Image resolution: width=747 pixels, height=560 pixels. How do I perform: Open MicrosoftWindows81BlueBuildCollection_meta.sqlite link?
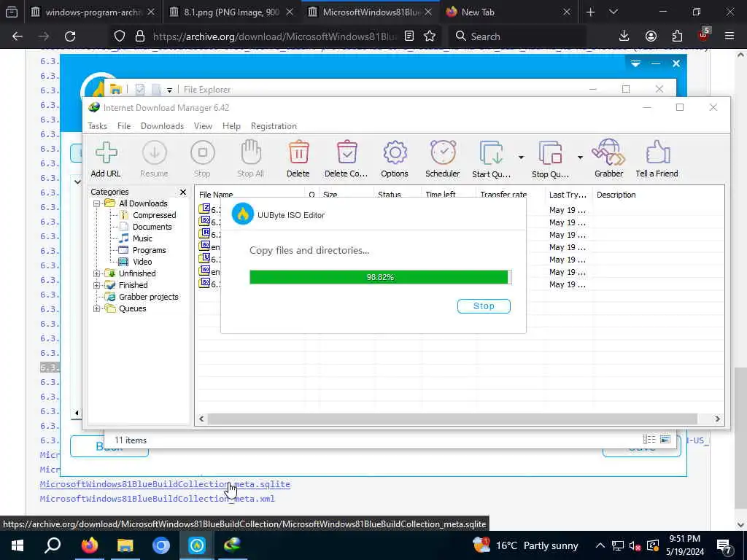pyautogui.click(x=165, y=484)
